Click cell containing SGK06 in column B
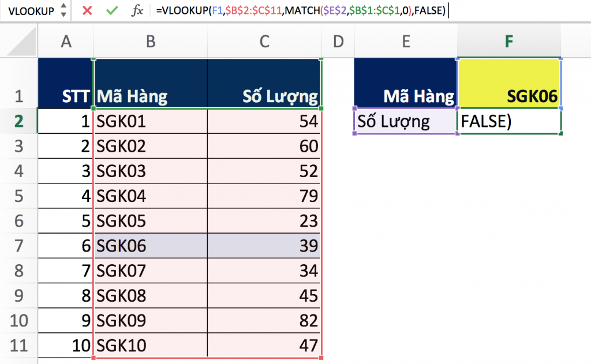This screenshot has height=364, width=591. click(150, 246)
